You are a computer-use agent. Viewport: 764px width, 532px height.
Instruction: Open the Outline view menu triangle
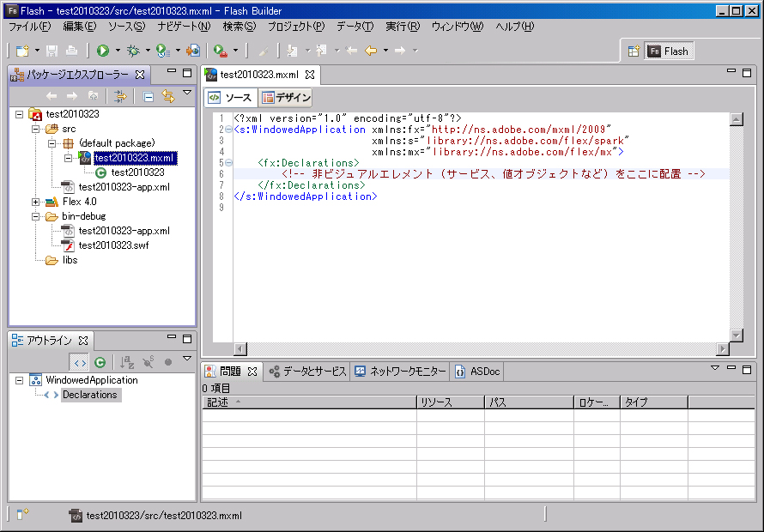[x=187, y=359]
